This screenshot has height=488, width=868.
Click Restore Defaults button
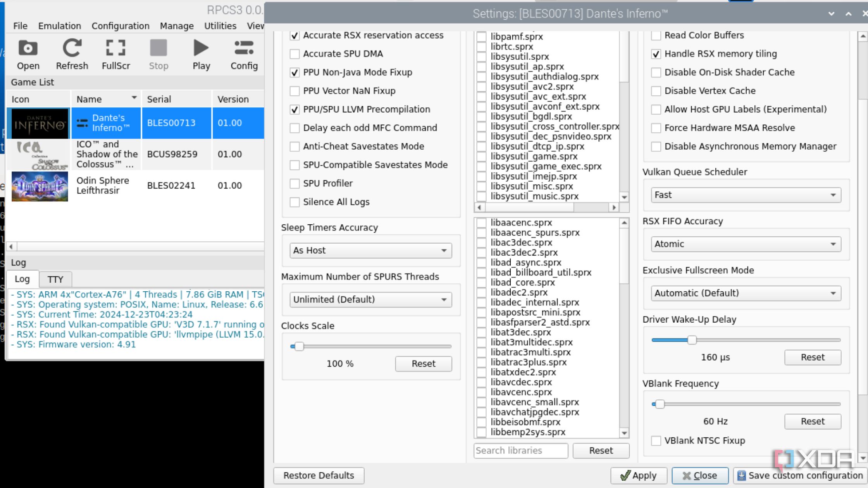(319, 476)
